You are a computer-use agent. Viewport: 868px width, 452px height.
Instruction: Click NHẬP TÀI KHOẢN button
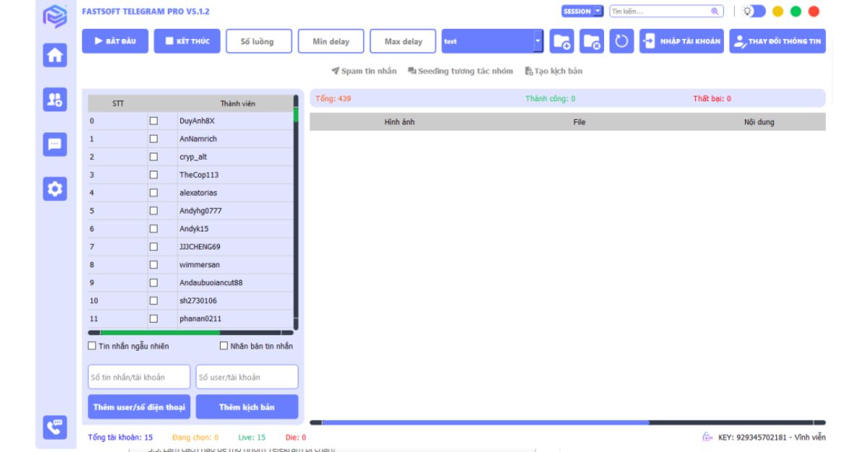click(x=681, y=41)
